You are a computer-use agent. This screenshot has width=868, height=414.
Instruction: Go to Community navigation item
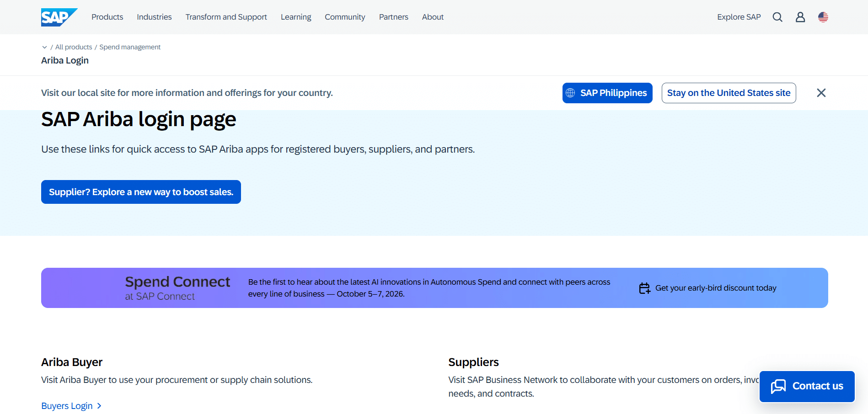(345, 17)
